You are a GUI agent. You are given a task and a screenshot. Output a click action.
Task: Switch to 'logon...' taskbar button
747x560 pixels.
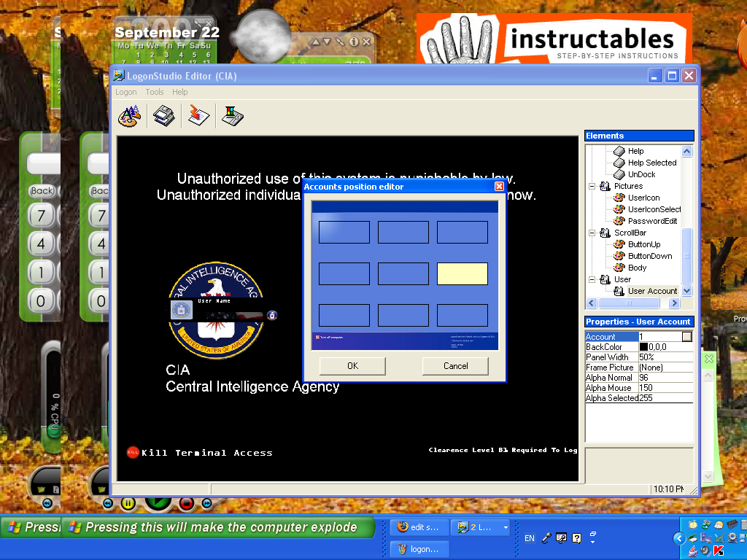pos(419,549)
